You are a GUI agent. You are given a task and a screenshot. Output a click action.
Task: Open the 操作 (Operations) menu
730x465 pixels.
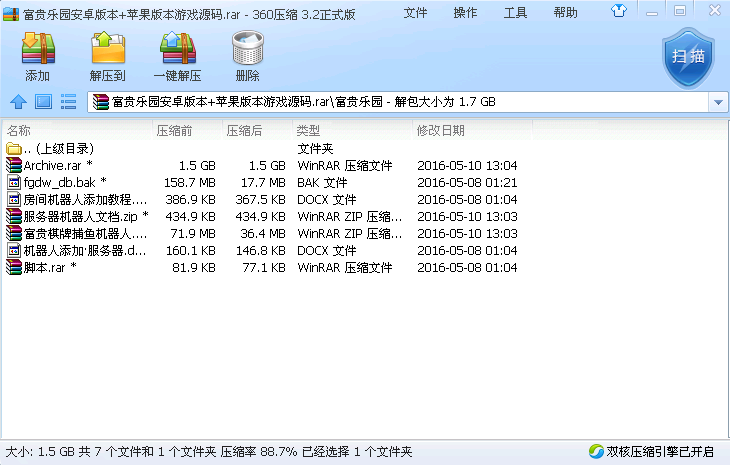(x=465, y=13)
